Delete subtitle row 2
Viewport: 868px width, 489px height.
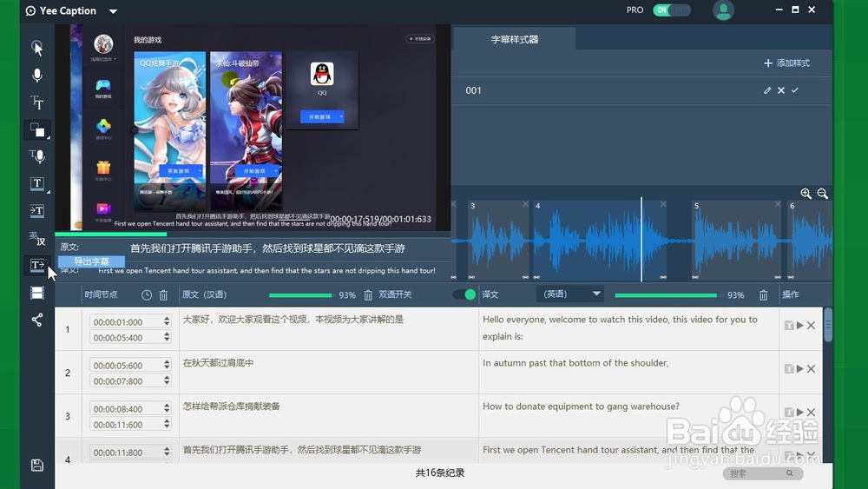point(811,369)
